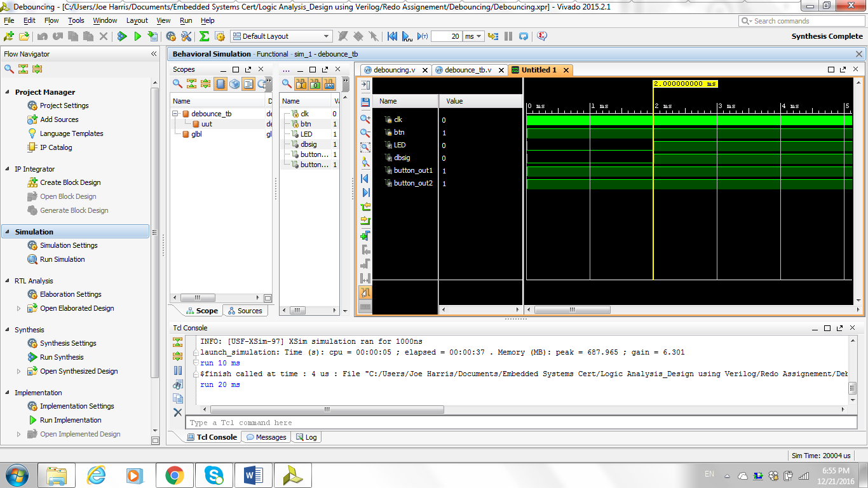Click the Restart simulation toolbar icon

pos(393,36)
